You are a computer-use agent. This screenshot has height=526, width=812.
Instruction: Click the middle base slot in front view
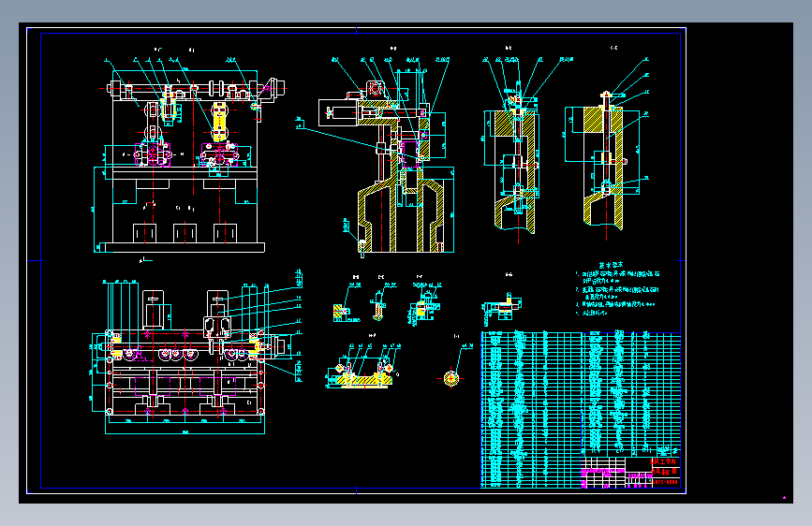coord(185,233)
